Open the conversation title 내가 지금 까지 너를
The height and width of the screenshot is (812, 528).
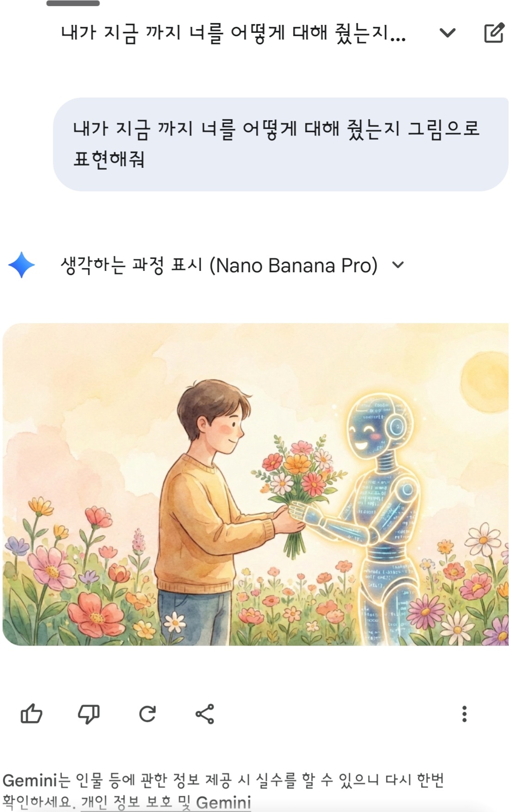[x=233, y=33]
